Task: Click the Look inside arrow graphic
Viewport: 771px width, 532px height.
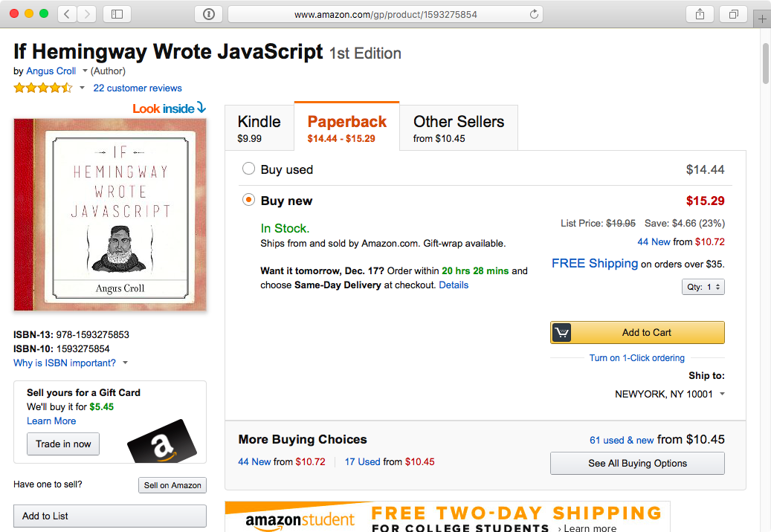Action: click(x=170, y=108)
